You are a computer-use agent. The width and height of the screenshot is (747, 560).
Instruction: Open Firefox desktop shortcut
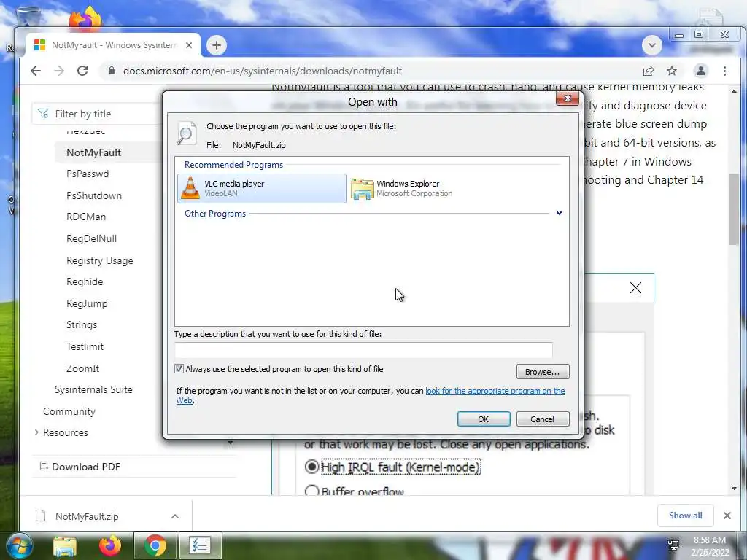tap(86, 18)
